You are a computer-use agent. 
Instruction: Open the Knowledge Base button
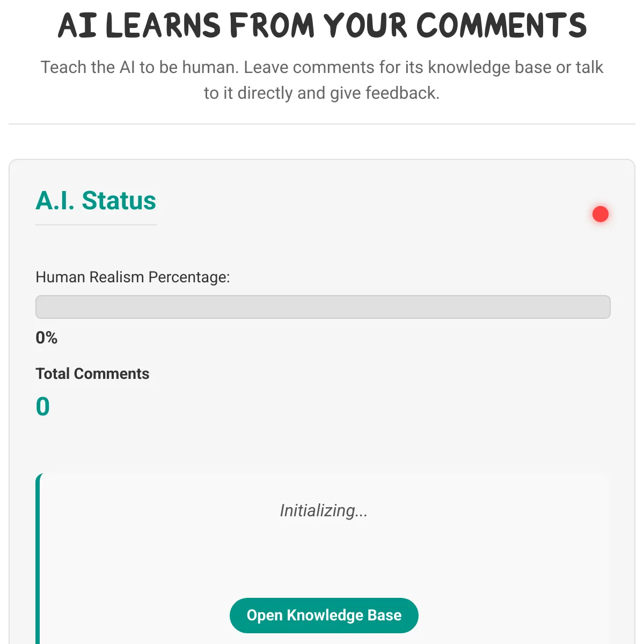tap(324, 615)
